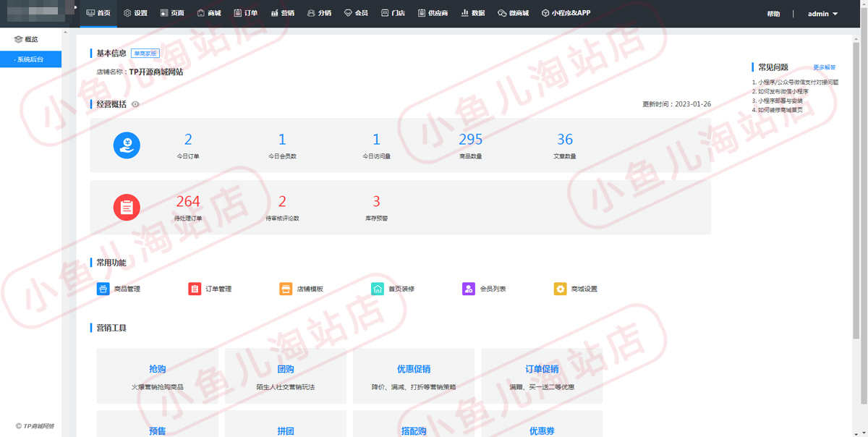Open the 微商城 WeChat mall nav item
The width and height of the screenshot is (868, 437).
tap(513, 13)
